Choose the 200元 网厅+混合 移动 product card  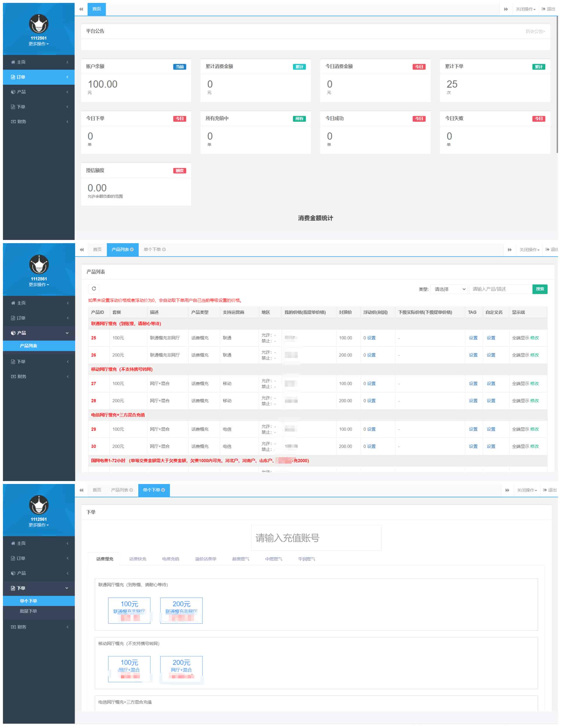click(x=181, y=668)
